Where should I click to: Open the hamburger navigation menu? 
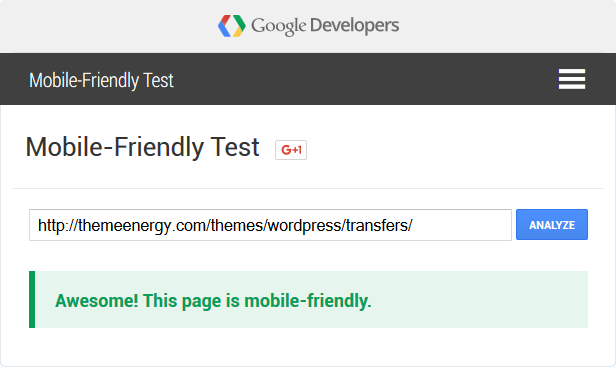pos(572,79)
